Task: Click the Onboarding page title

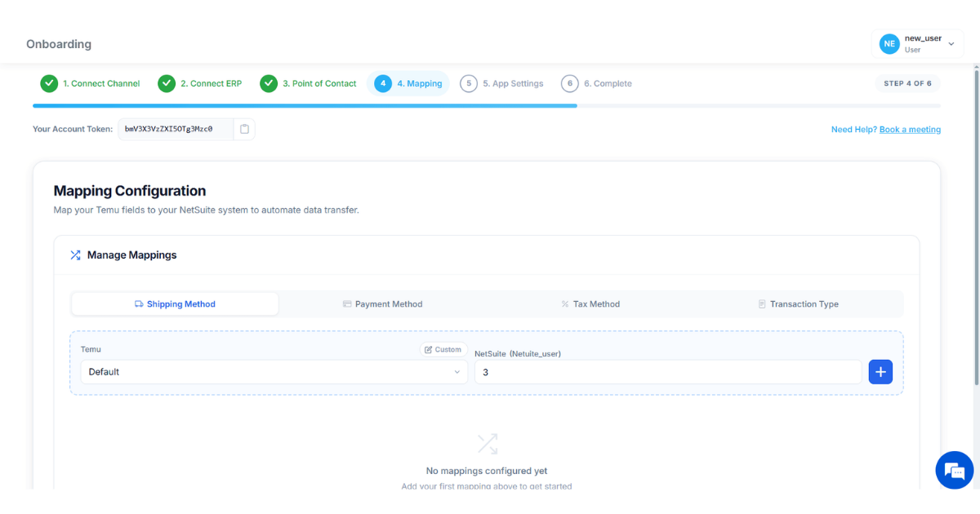Action: [59, 44]
